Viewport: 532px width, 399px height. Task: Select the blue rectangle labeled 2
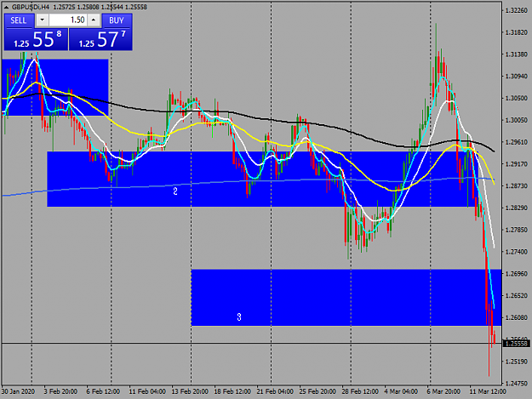pos(262,179)
